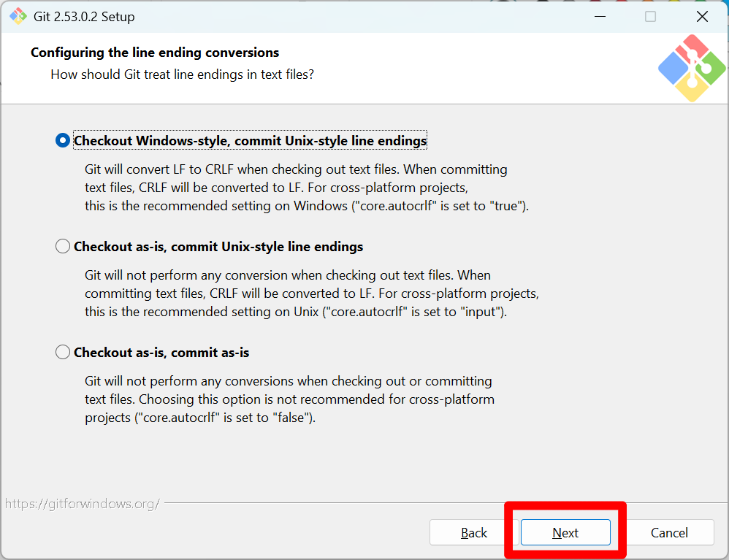The image size is (729, 560).
Task: Close the Git Setup window
Action: [x=702, y=16]
